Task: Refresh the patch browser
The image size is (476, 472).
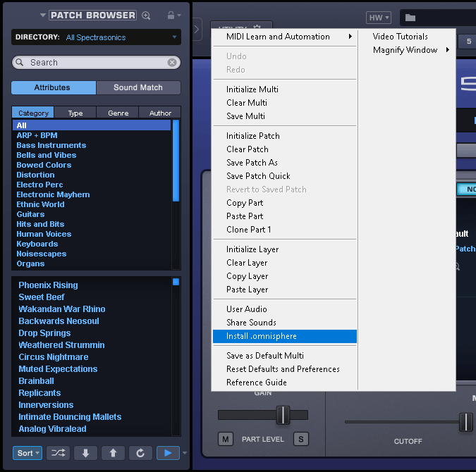Action: pos(140,453)
